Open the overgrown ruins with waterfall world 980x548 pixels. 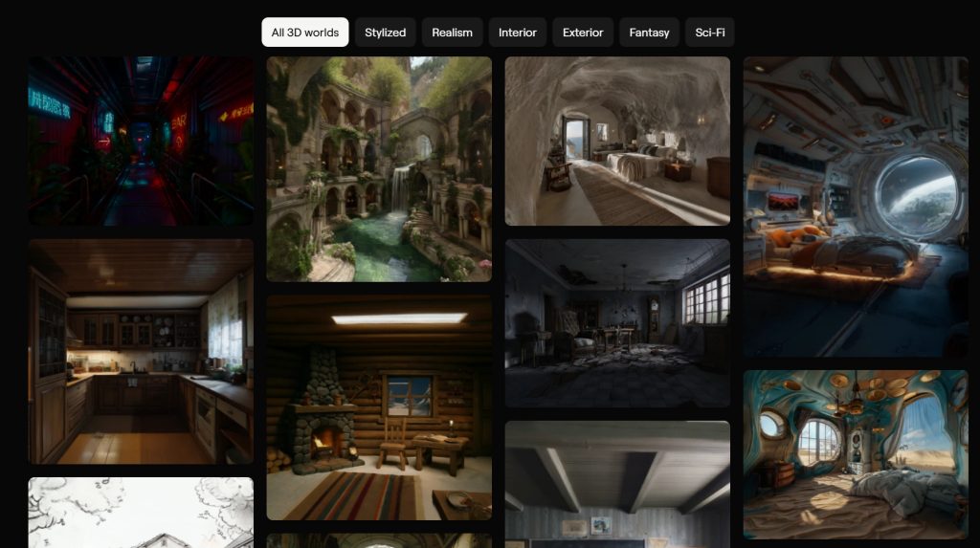[x=379, y=169]
